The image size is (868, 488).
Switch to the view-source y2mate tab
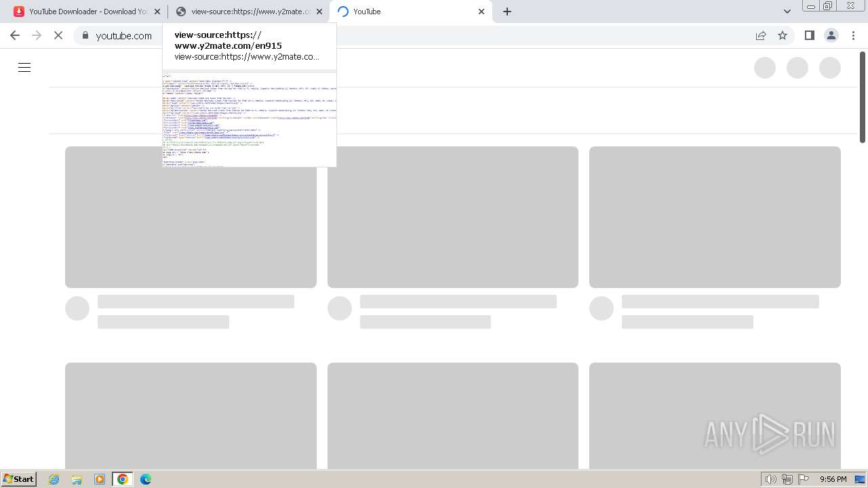click(250, 12)
